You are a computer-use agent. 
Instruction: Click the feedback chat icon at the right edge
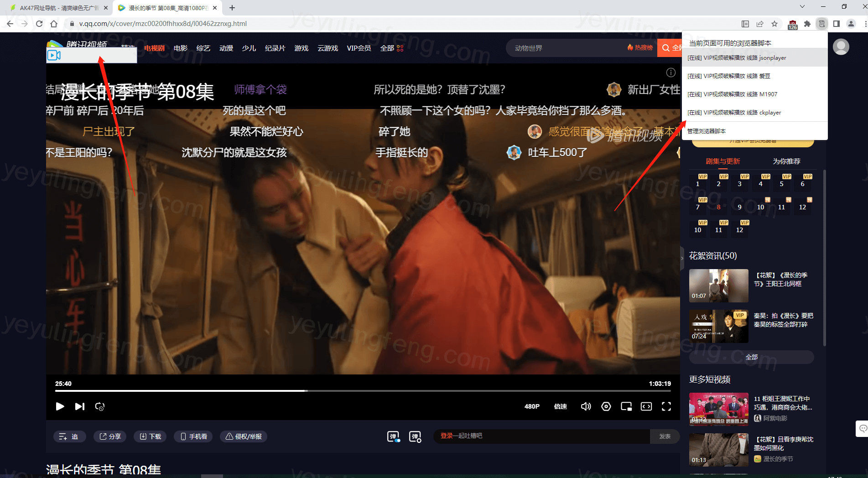pos(862,429)
